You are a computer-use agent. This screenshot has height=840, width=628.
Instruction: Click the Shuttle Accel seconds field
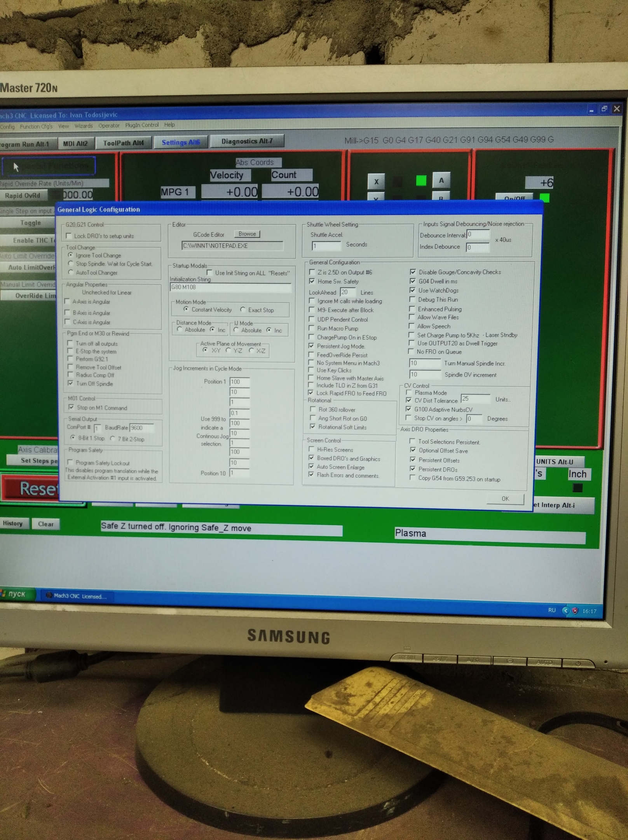point(326,246)
